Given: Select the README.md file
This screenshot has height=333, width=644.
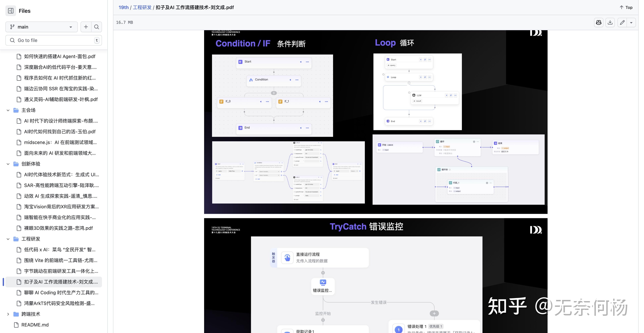Looking at the screenshot, I should (35, 325).
